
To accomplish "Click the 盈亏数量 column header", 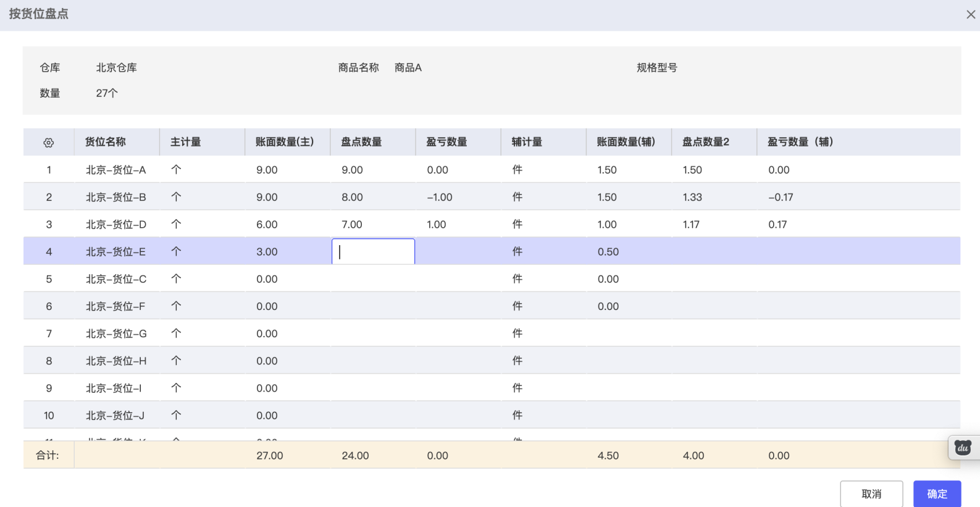I will [446, 142].
